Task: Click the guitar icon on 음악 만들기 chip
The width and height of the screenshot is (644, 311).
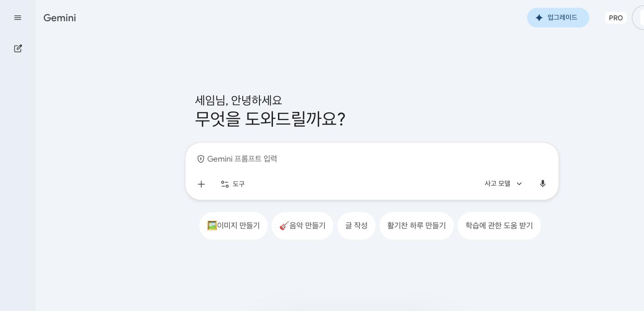Action: click(x=284, y=226)
